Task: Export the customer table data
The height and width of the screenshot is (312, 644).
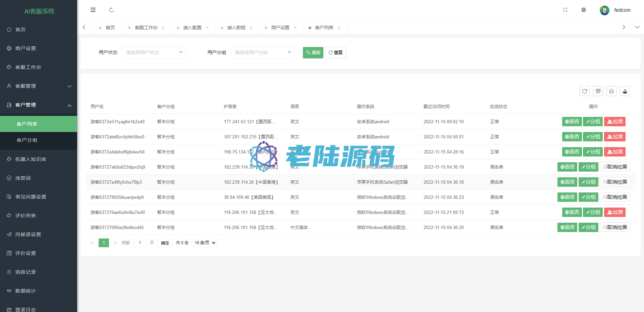Action: (x=625, y=91)
